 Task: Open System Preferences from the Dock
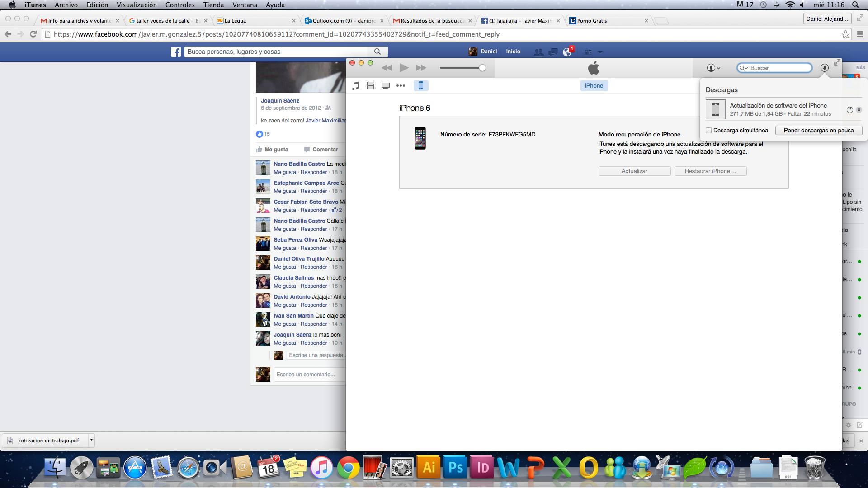tap(401, 468)
